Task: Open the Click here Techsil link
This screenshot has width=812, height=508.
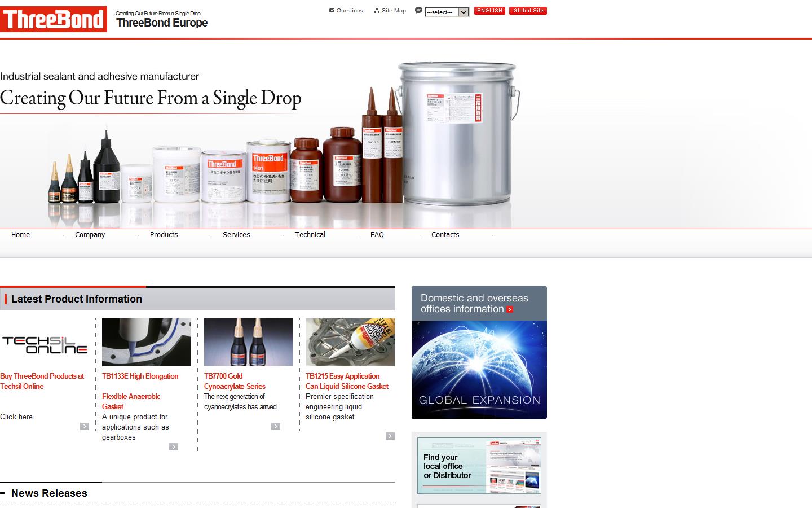Action: pos(16,417)
